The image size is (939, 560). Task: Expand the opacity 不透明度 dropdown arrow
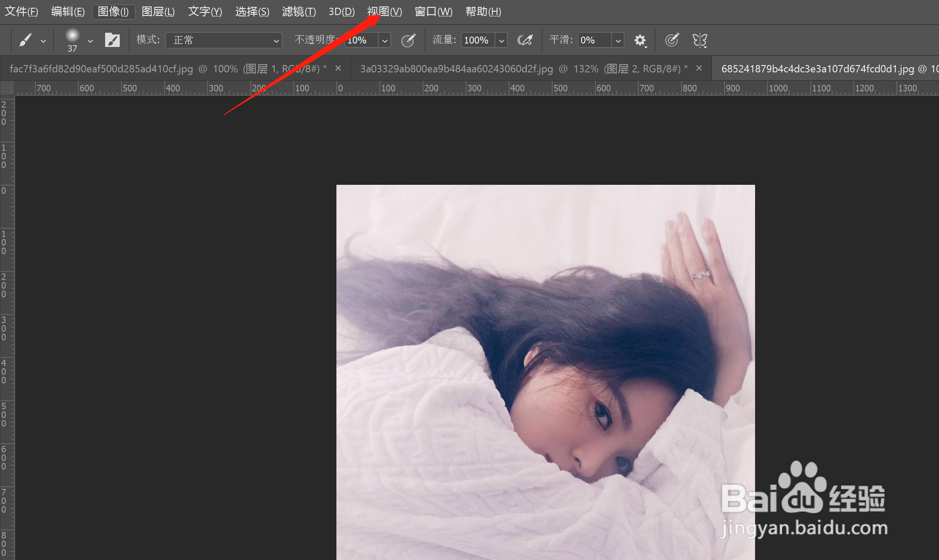[385, 40]
